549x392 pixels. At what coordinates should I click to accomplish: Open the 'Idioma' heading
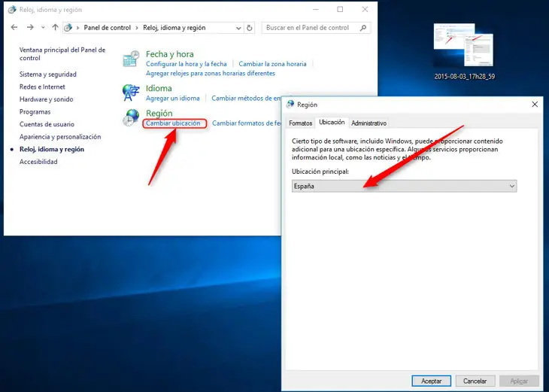pyautogui.click(x=159, y=88)
